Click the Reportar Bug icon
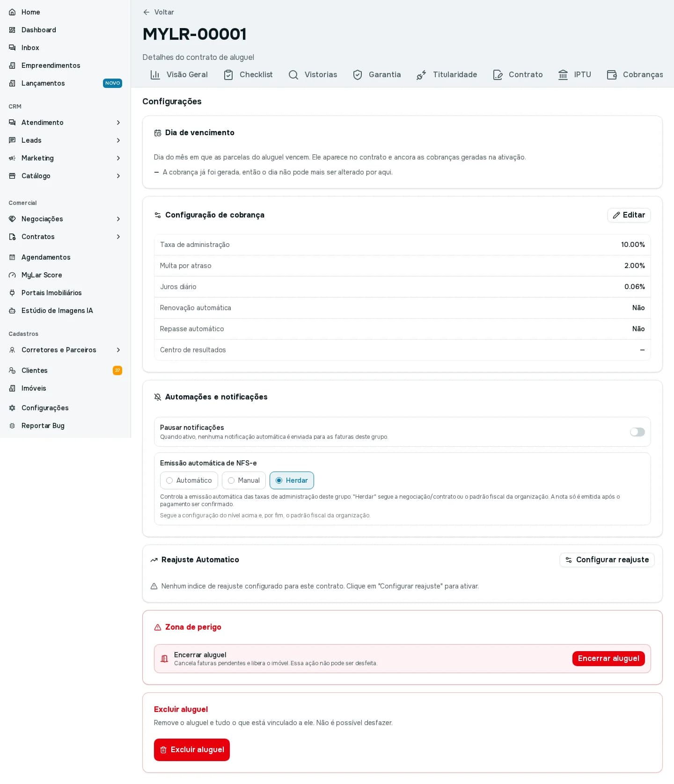 (12, 426)
